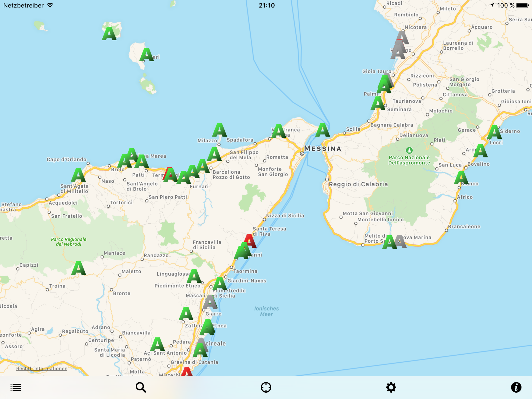
Task: Tap the green marker on the northern island
Action: click(x=109, y=34)
